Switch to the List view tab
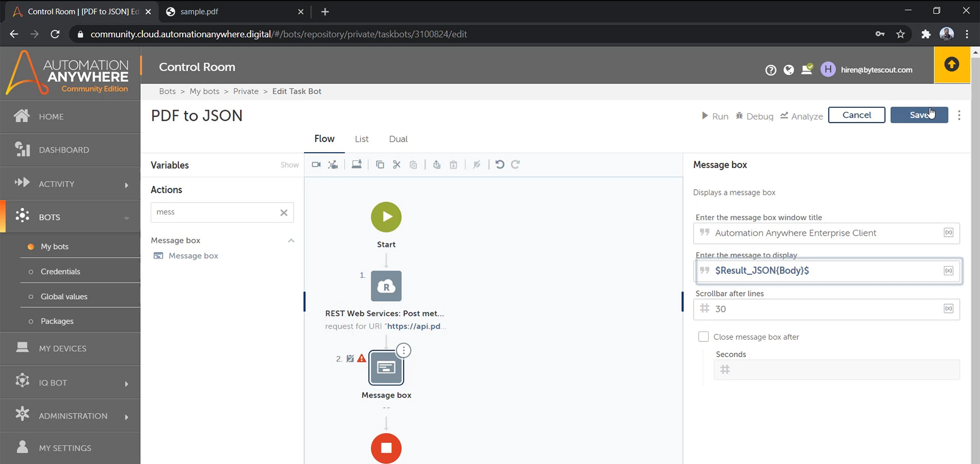The image size is (980, 464). coord(362,139)
